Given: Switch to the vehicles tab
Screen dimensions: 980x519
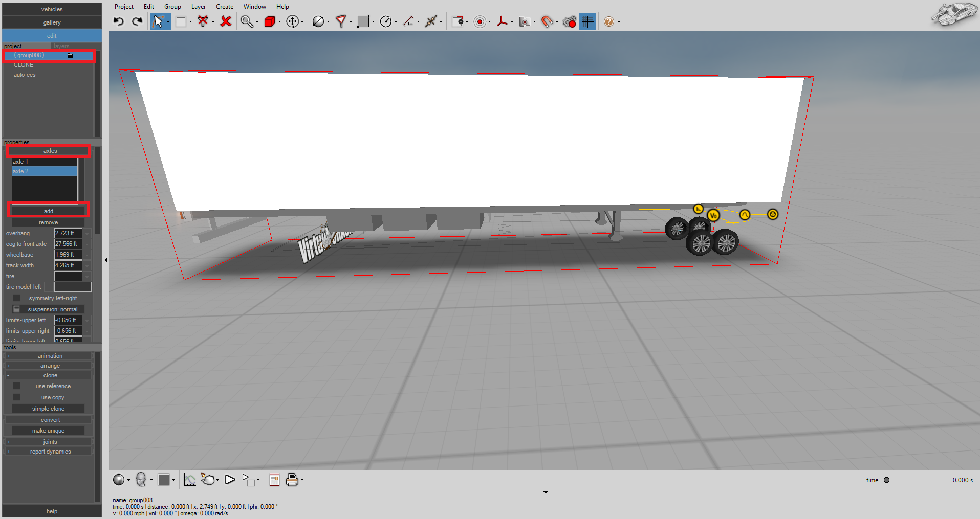Looking at the screenshot, I should click(x=52, y=9).
